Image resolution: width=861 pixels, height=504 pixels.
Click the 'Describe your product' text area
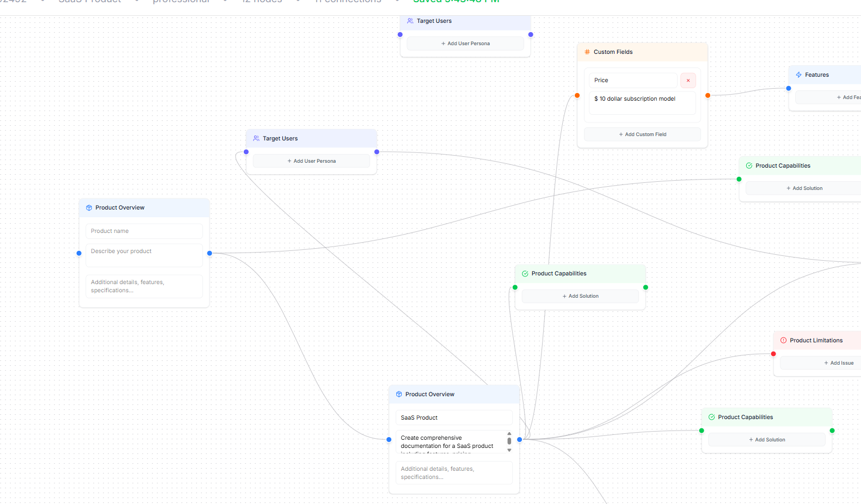pyautogui.click(x=144, y=255)
